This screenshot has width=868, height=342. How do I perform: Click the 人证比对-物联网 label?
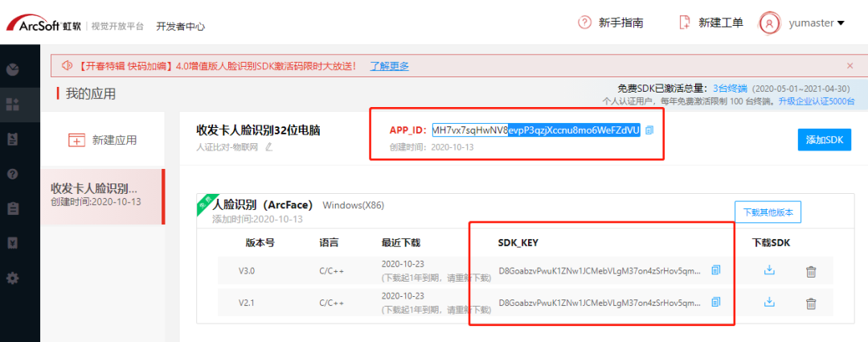pos(228,147)
